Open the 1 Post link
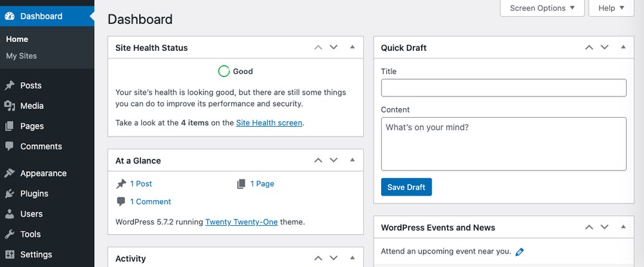Image resolution: width=644 pixels, height=267 pixels. [x=141, y=184]
